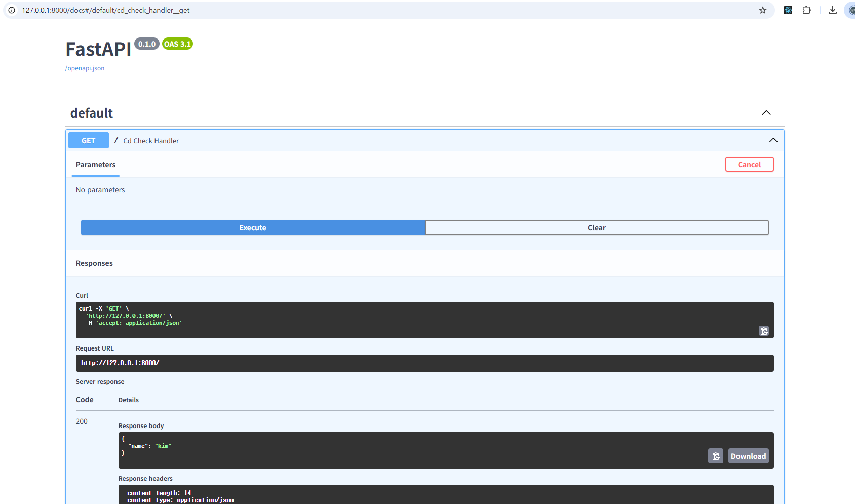Click the Response body label
The height and width of the screenshot is (504, 855).
pos(141,426)
